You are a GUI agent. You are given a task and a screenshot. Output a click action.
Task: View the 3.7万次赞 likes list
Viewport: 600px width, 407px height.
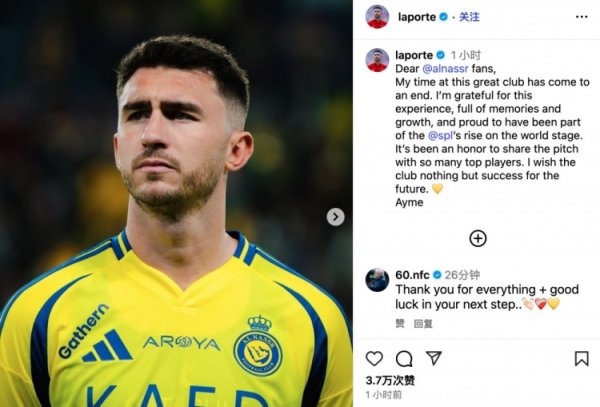point(390,380)
